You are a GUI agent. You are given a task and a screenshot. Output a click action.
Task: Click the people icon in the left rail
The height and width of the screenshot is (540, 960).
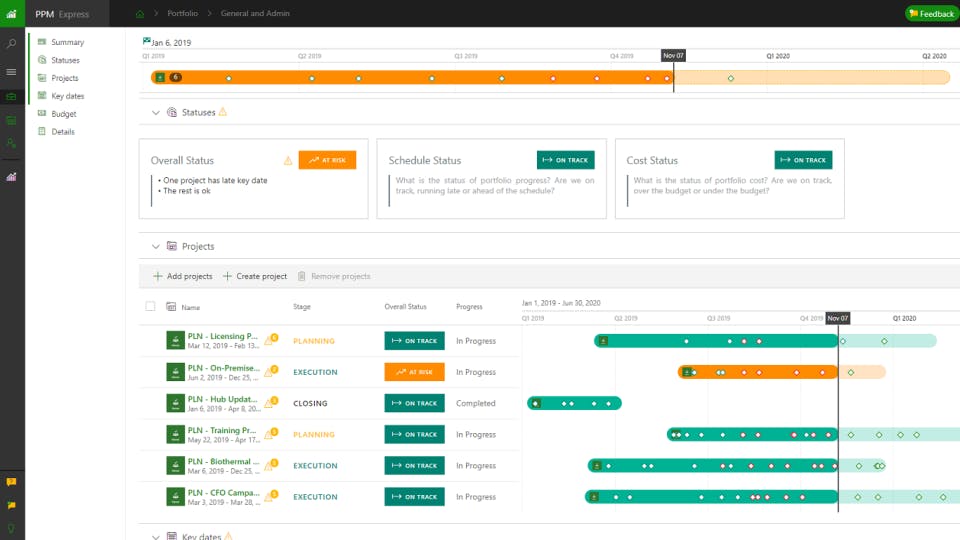tap(11, 143)
